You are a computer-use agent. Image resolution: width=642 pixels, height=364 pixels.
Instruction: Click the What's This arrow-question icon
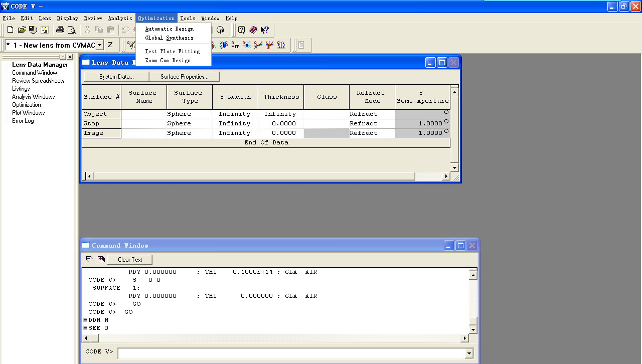coord(265,30)
